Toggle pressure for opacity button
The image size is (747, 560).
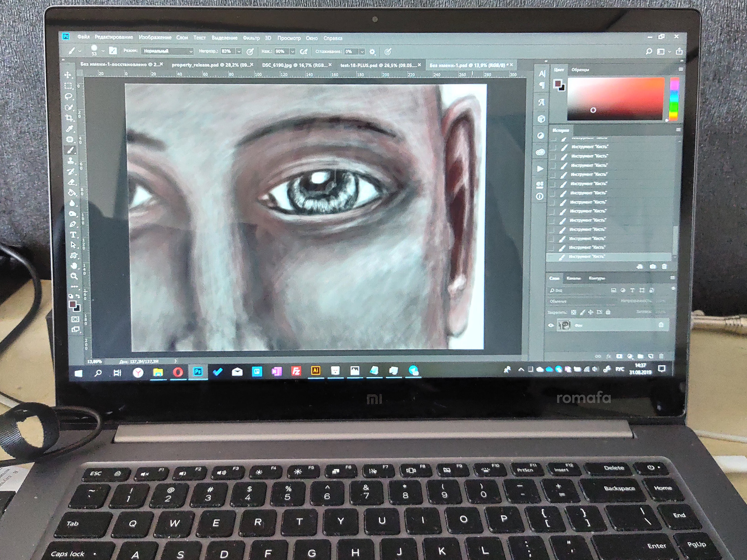[250, 51]
